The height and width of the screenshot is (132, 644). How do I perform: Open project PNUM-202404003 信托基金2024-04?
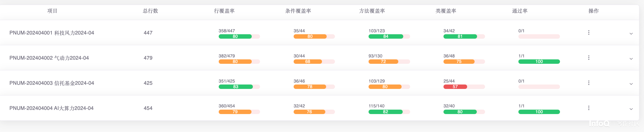pyautogui.click(x=52, y=83)
